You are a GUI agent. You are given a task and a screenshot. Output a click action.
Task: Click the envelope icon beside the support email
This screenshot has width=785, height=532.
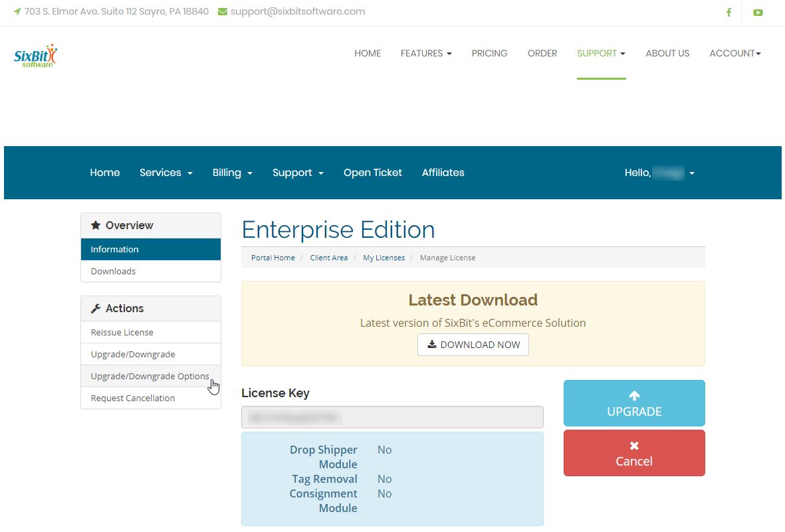point(223,11)
